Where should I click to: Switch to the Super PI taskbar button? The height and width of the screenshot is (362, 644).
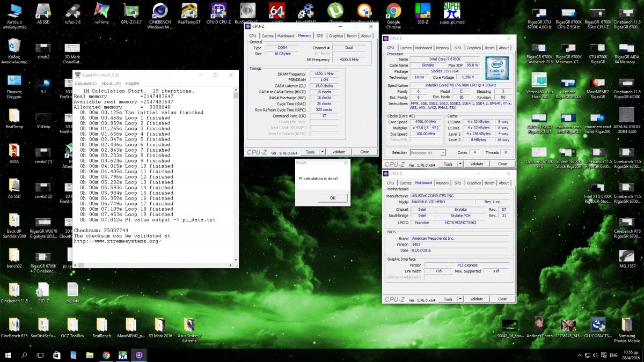click(x=123, y=355)
